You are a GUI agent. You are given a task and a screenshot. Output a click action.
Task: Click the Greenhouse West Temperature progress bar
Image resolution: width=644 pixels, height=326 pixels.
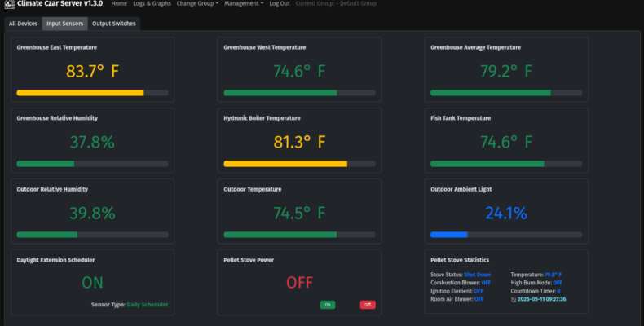coord(299,93)
